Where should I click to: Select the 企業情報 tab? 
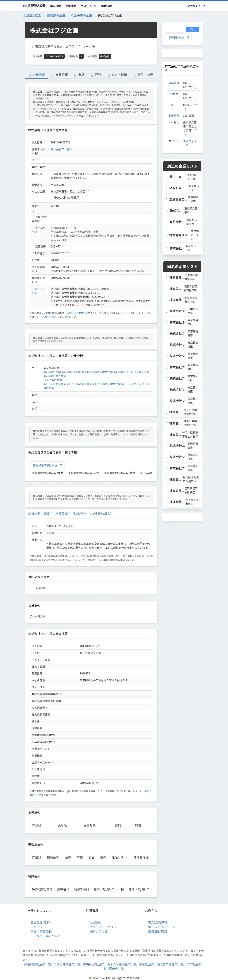[x=37, y=75]
